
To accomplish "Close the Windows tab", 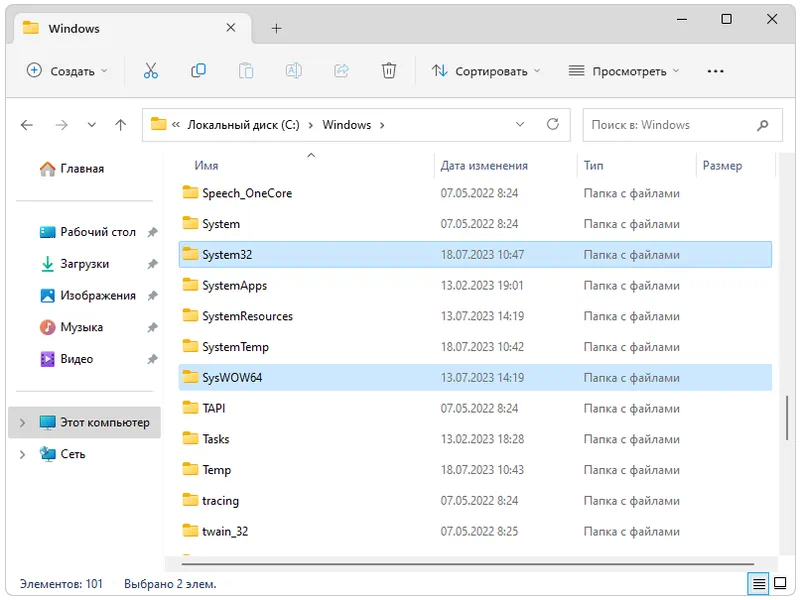I will click(x=231, y=28).
